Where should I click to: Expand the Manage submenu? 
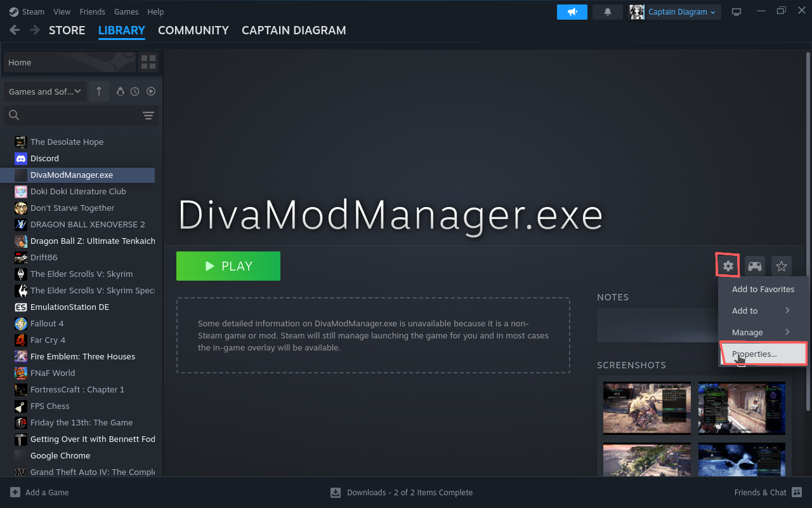[x=763, y=332]
